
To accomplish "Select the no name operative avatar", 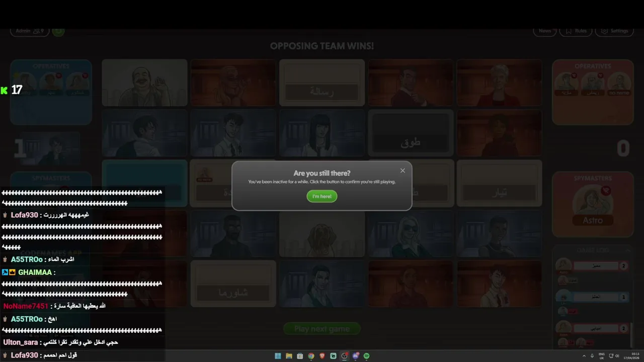I will pyautogui.click(x=619, y=84).
